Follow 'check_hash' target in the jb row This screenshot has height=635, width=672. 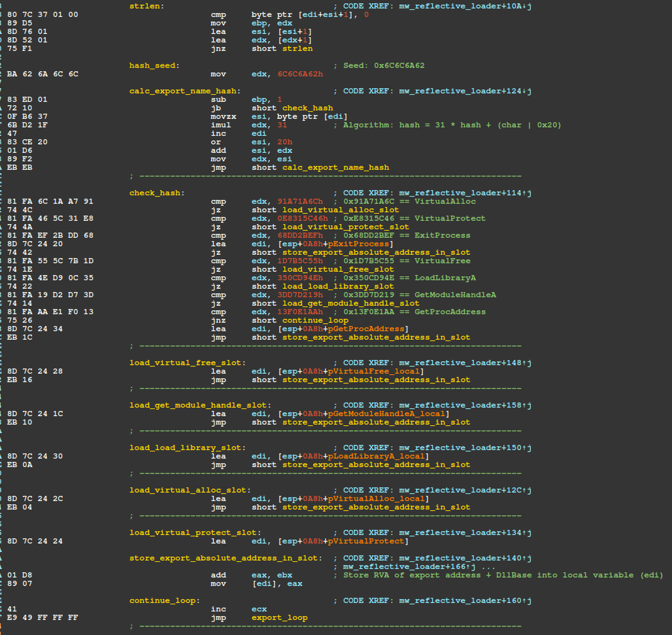[307, 108]
